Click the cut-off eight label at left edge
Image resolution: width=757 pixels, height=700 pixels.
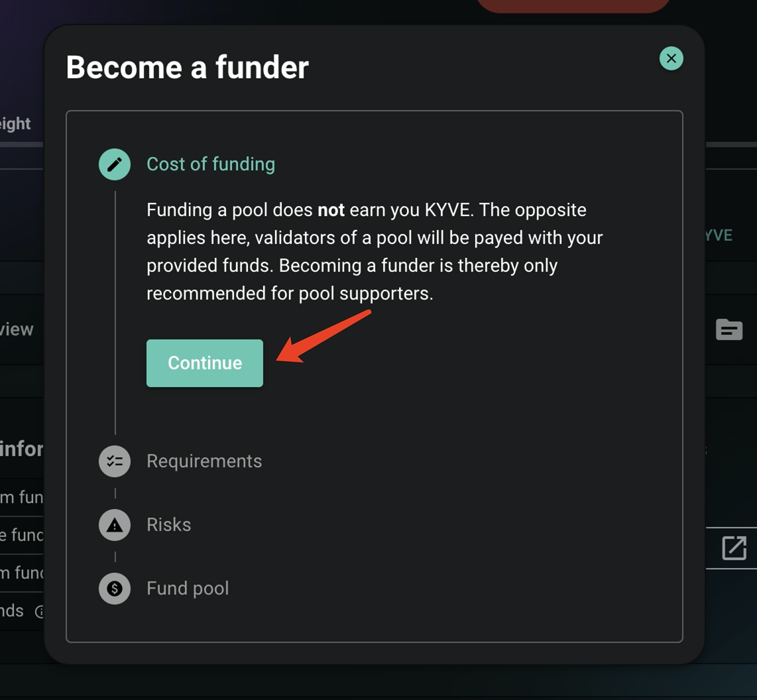pos(15,124)
